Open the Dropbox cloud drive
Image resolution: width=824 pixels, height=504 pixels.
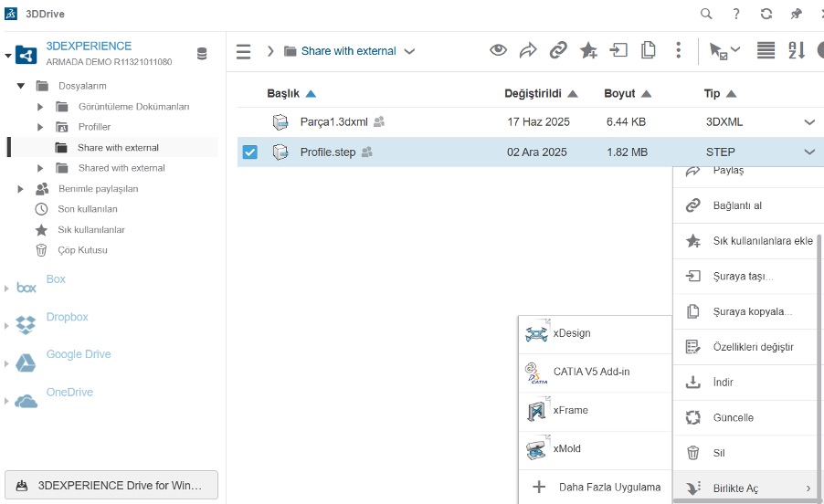[67, 317]
